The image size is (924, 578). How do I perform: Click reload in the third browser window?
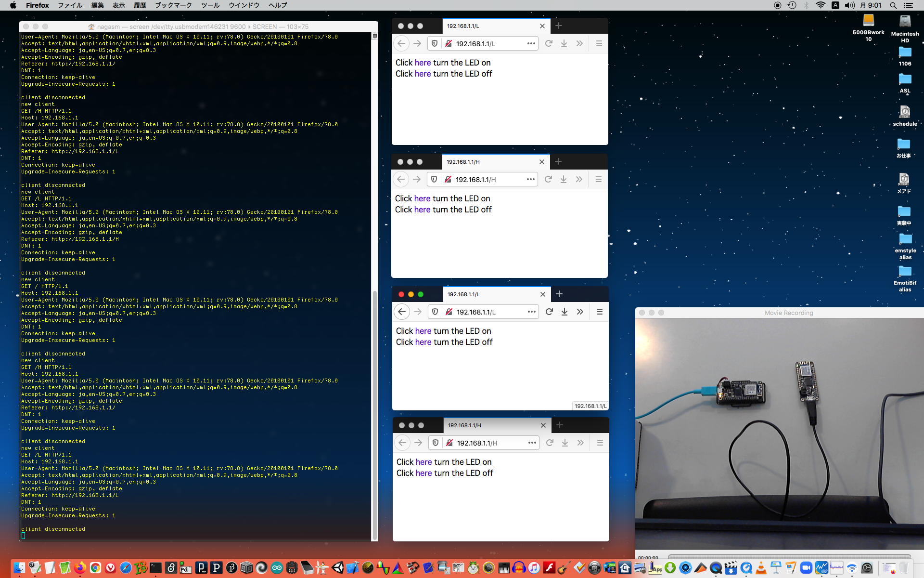tap(549, 312)
